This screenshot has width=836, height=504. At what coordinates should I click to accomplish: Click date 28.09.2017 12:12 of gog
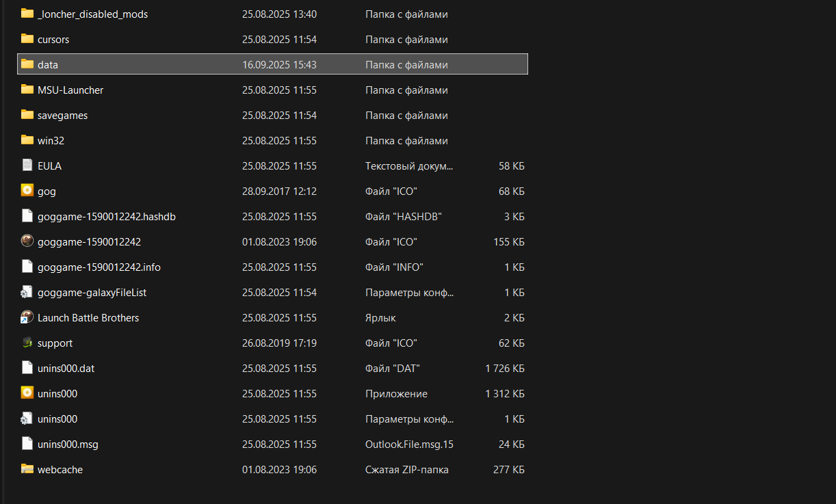279,191
